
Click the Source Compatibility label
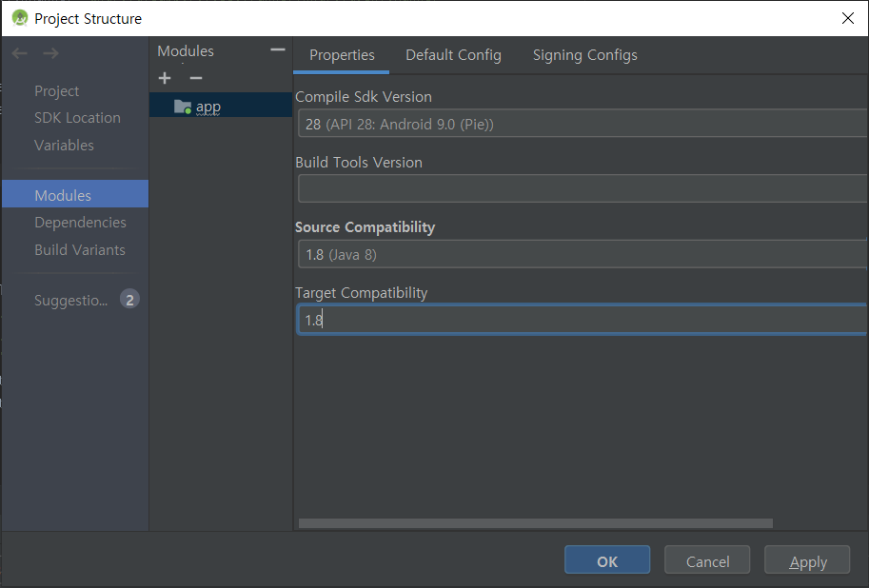pyautogui.click(x=365, y=227)
